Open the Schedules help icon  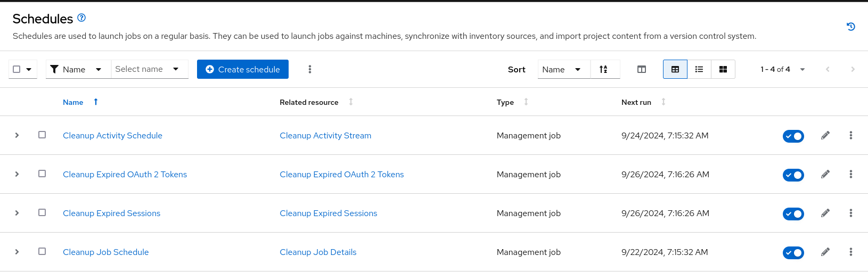click(81, 18)
